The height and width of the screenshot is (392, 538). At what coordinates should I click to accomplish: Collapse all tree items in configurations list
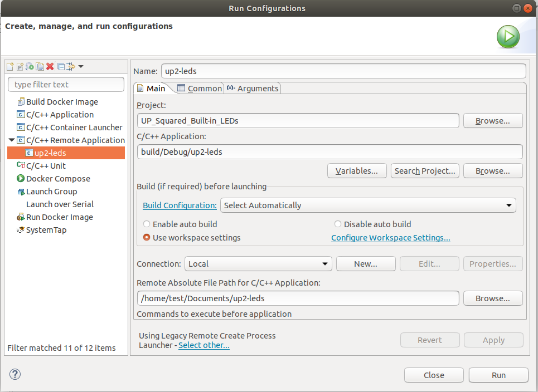(x=61, y=67)
